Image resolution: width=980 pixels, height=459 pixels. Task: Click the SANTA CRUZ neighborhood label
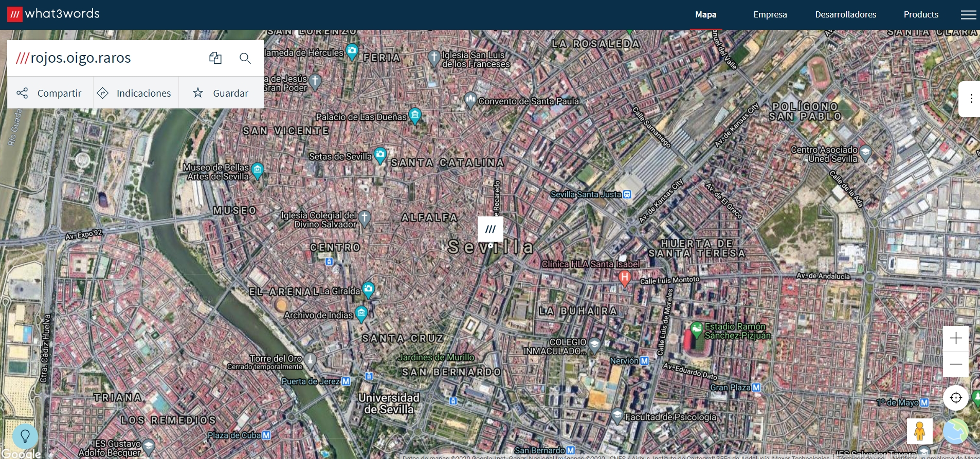click(x=403, y=338)
